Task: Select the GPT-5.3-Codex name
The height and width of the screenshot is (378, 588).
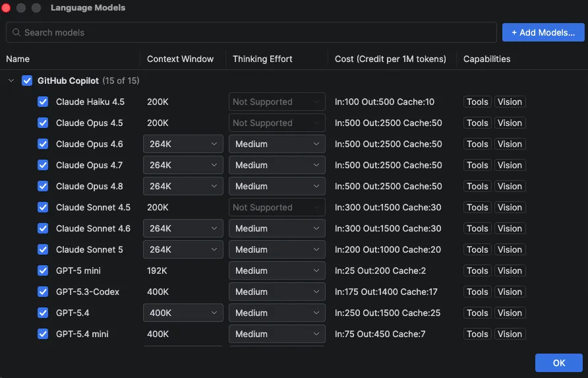Action: click(x=88, y=292)
